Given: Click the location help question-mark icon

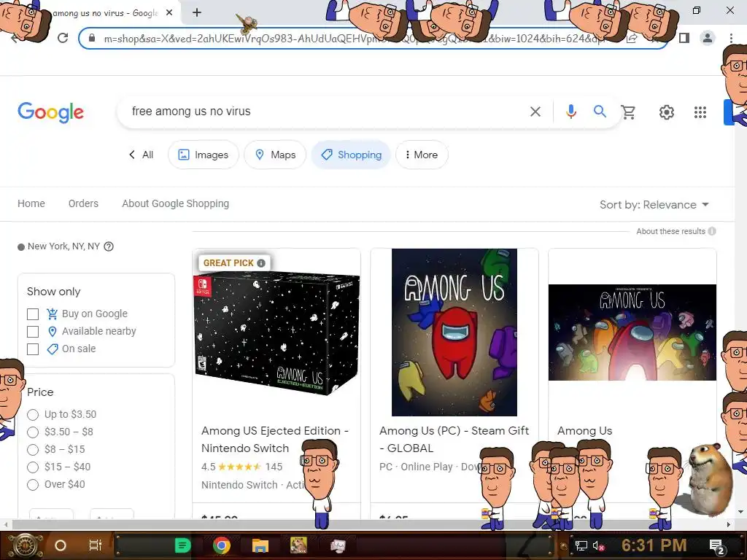Looking at the screenshot, I should click(x=109, y=246).
